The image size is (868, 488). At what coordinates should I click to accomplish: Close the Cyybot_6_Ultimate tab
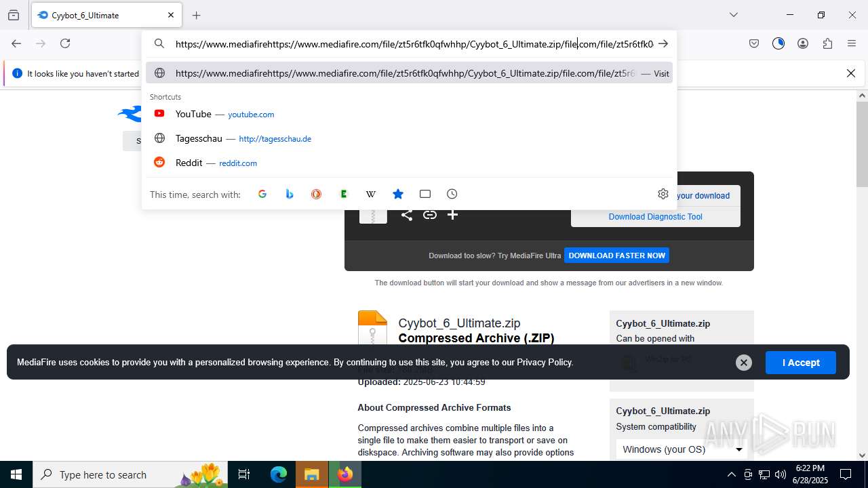tap(171, 15)
